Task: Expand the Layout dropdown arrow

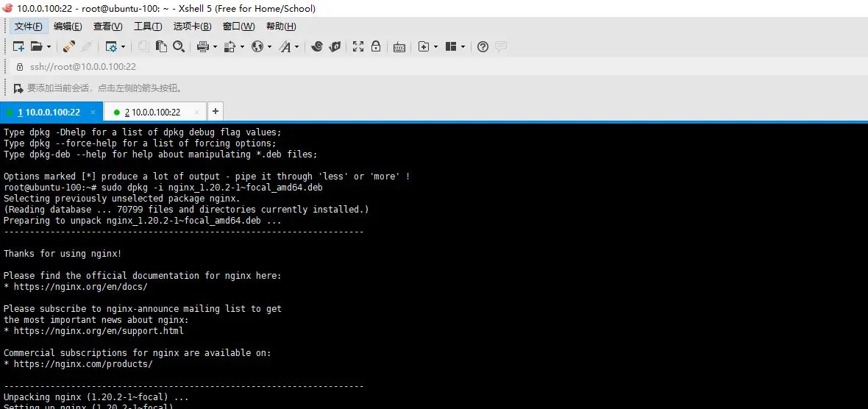Action: 463,47
